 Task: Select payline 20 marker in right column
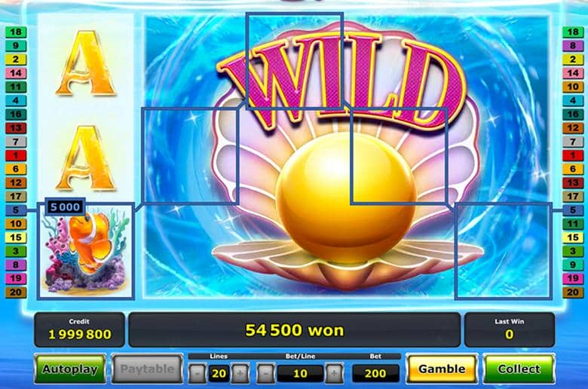point(573,293)
